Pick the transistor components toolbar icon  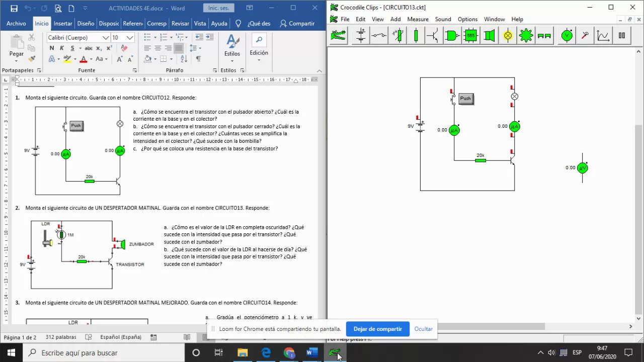tap(434, 36)
